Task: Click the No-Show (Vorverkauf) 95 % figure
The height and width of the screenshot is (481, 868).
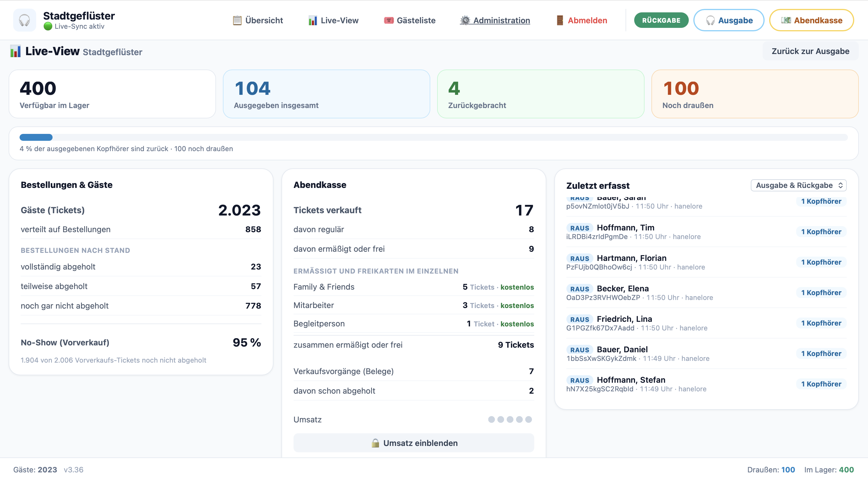Action: pyautogui.click(x=247, y=343)
